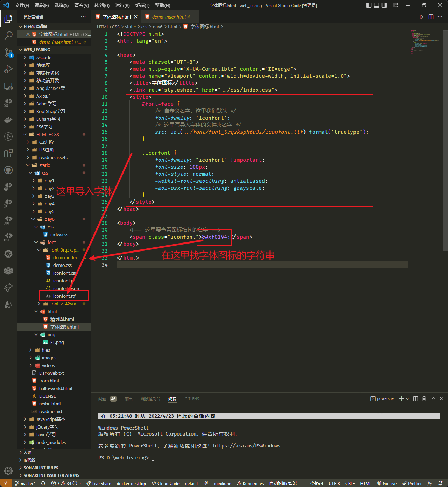Close the 字体图标.html editor tab

click(136, 17)
